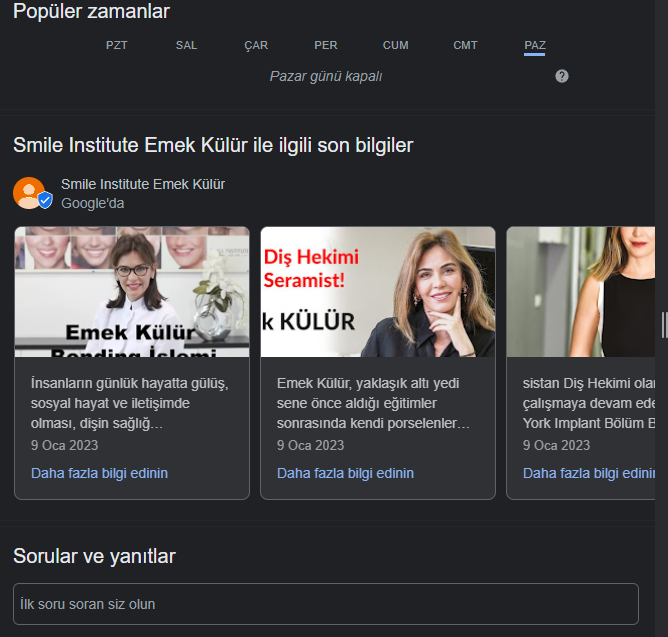This screenshot has height=637, width=668.
Task: Click the 'Sorular ve yanıtlar' heading
Action: [x=94, y=556]
